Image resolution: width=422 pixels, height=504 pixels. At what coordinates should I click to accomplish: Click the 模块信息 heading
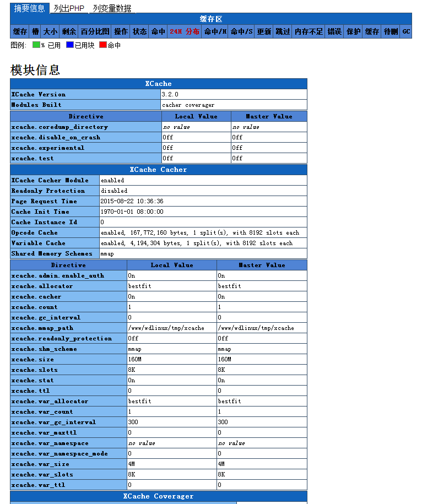(x=35, y=70)
